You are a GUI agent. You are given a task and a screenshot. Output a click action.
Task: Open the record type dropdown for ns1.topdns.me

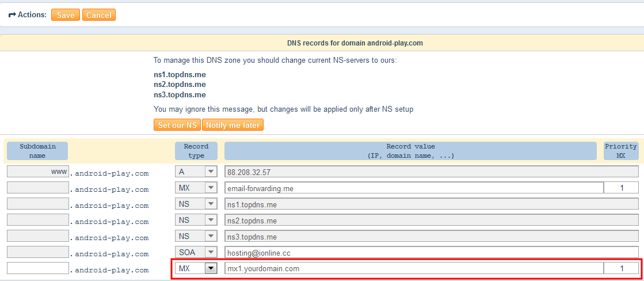(x=196, y=204)
